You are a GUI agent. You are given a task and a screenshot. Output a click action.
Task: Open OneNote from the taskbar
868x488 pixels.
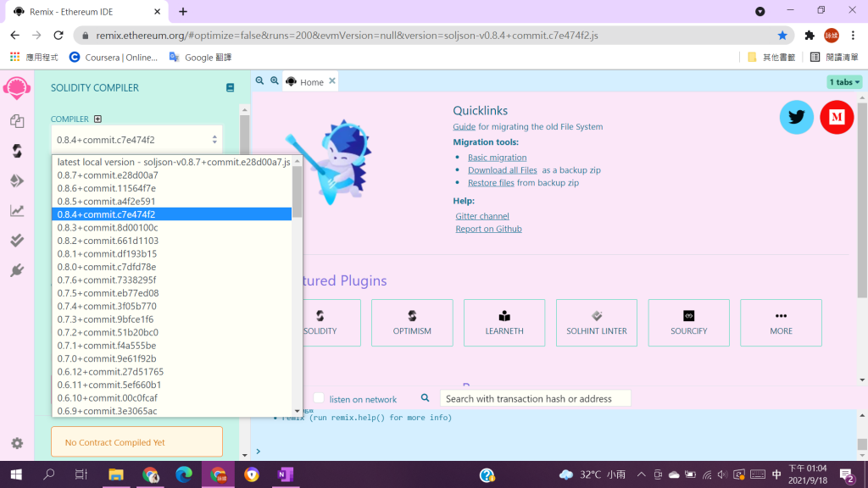(285, 474)
